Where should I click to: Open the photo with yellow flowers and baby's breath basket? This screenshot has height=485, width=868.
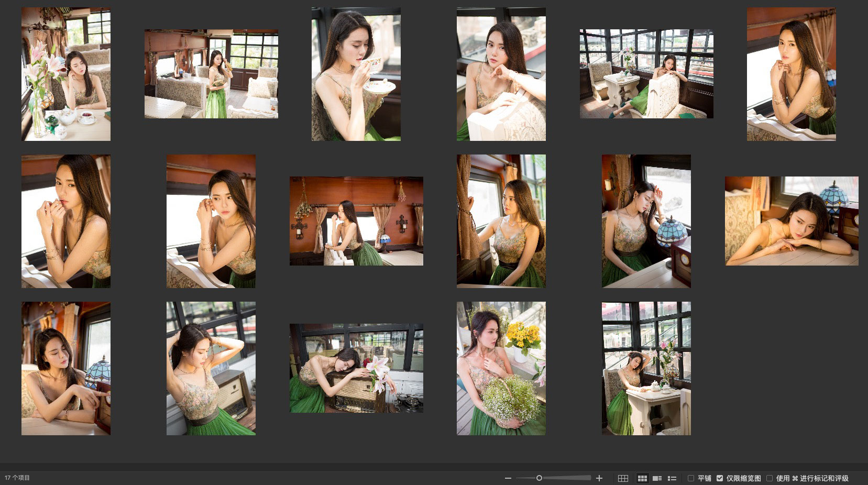pyautogui.click(x=501, y=368)
